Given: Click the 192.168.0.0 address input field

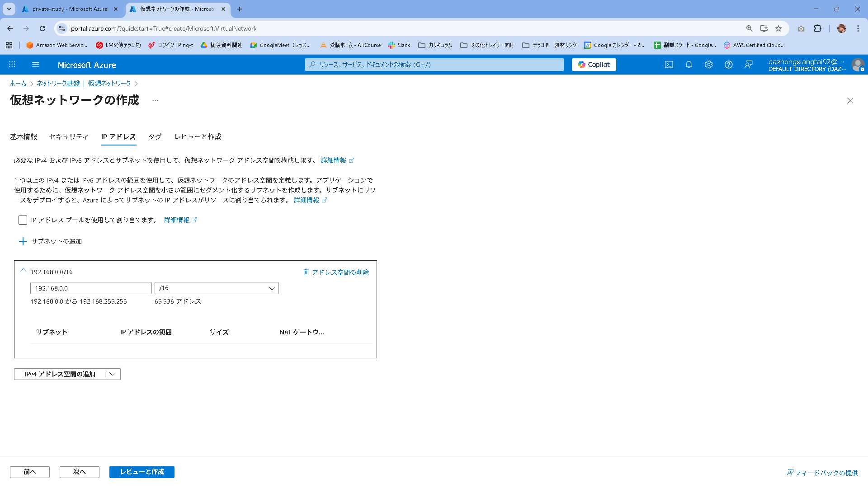Looking at the screenshot, I should click(x=91, y=288).
